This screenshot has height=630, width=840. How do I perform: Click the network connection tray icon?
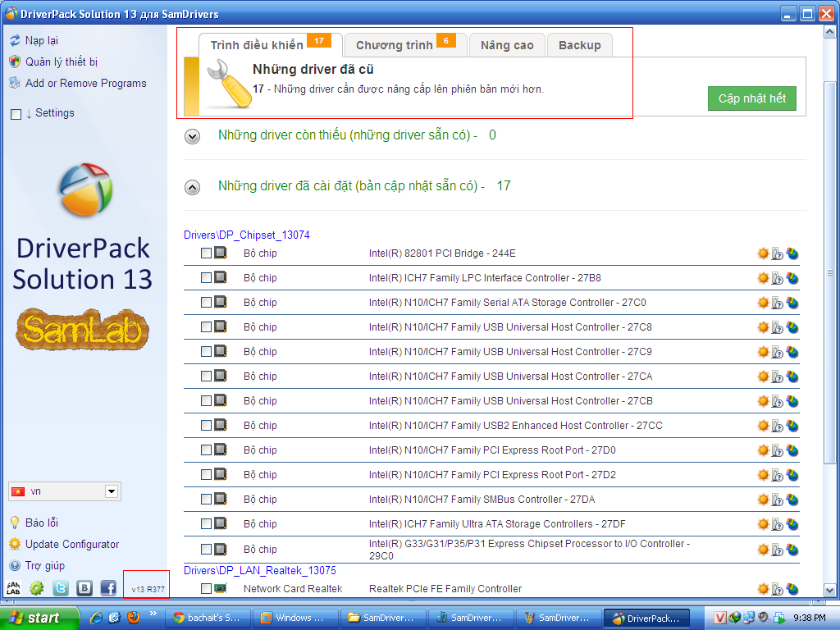[x=749, y=618]
